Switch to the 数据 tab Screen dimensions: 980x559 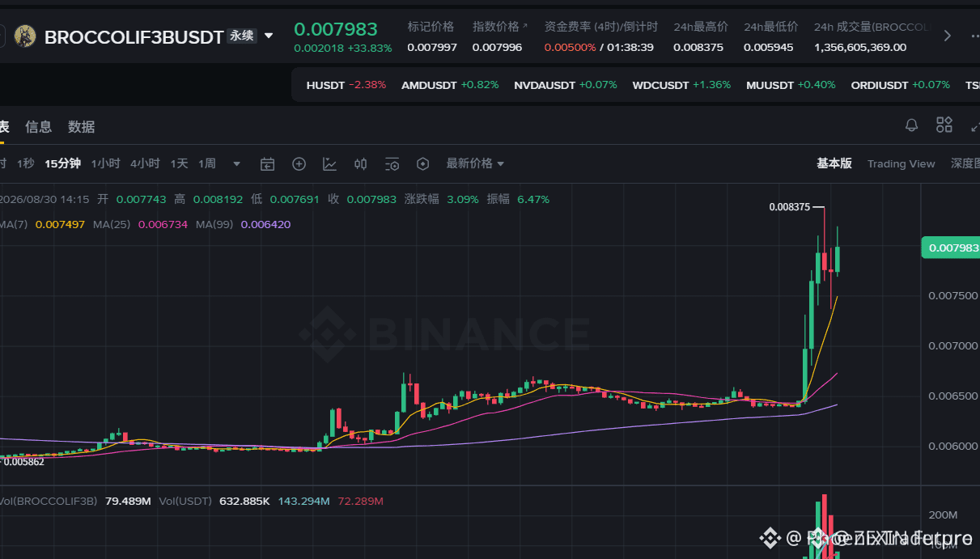pos(81,127)
